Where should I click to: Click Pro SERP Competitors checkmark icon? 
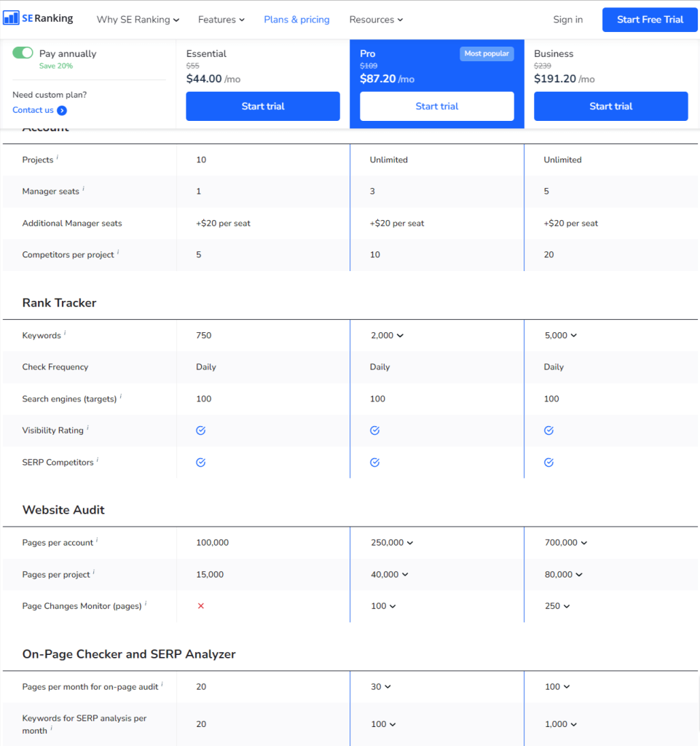click(374, 463)
